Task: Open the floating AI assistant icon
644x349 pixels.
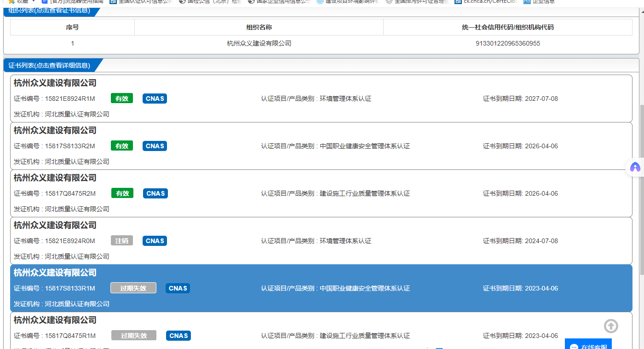Action: pyautogui.click(x=635, y=167)
